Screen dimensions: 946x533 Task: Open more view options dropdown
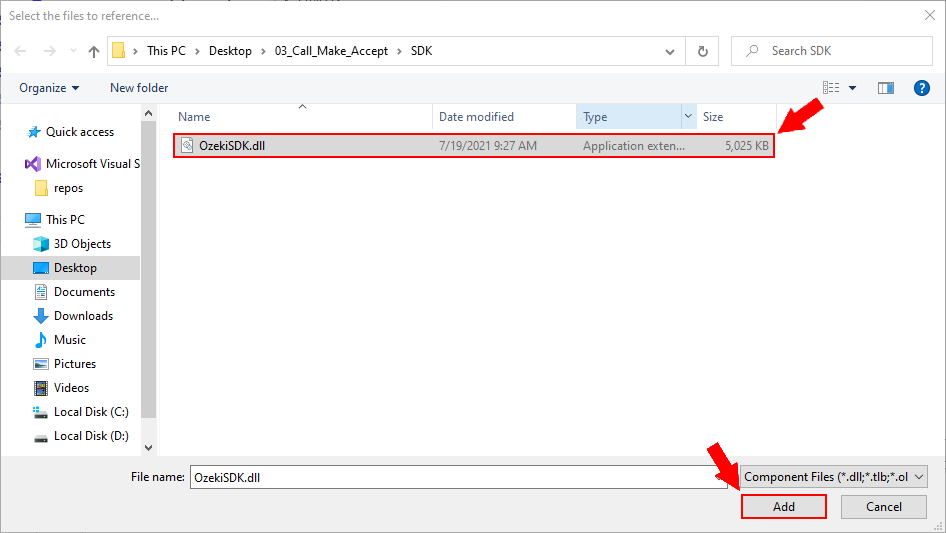(852, 88)
